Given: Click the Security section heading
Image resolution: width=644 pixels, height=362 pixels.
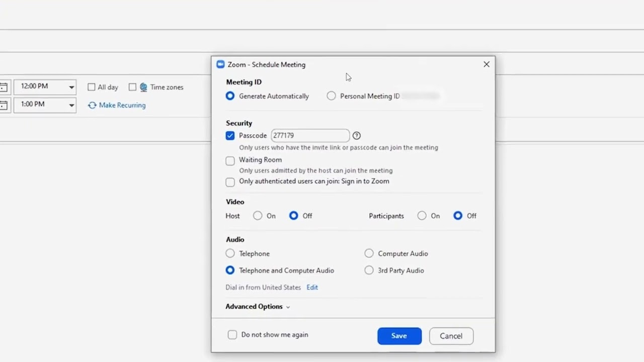Looking at the screenshot, I should [239, 123].
